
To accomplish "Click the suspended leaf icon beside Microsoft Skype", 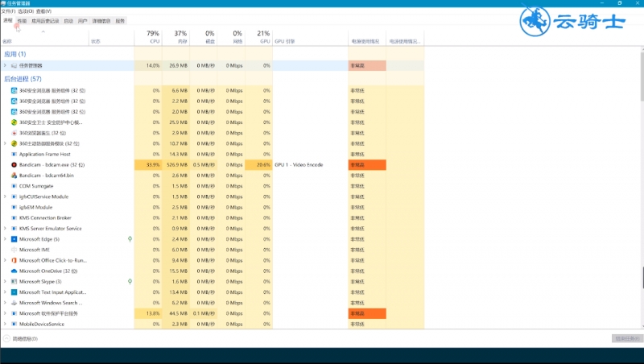I will click(x=130, y=281).
